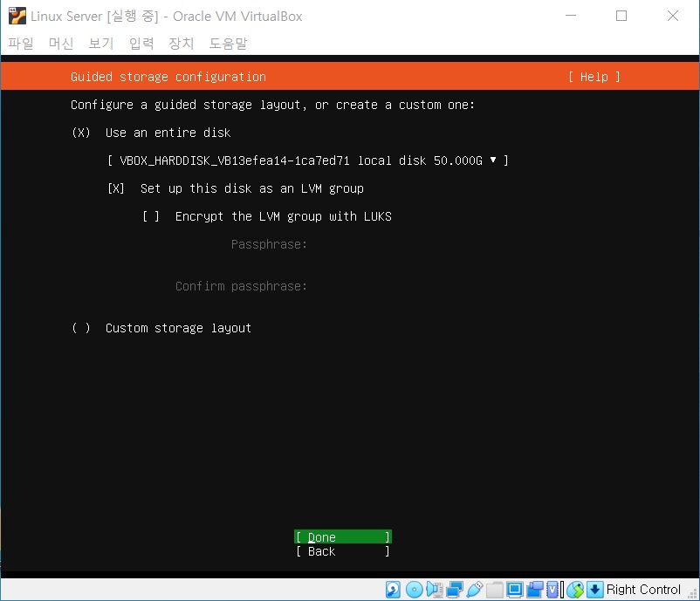Image resolution: width=700 pixels, height=601 pixels.
Task: Open the 보기 menu
Action: (101, 44)
